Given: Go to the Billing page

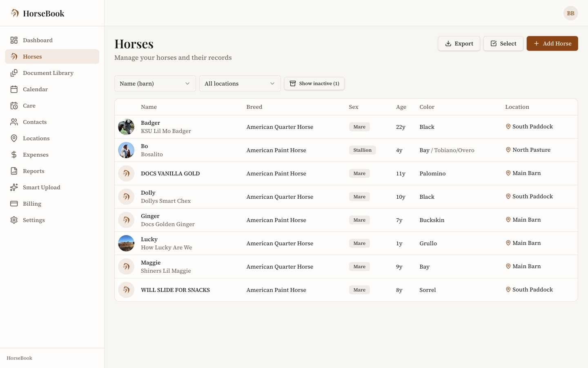Looking at the screenshot, I should coord(52,204).
